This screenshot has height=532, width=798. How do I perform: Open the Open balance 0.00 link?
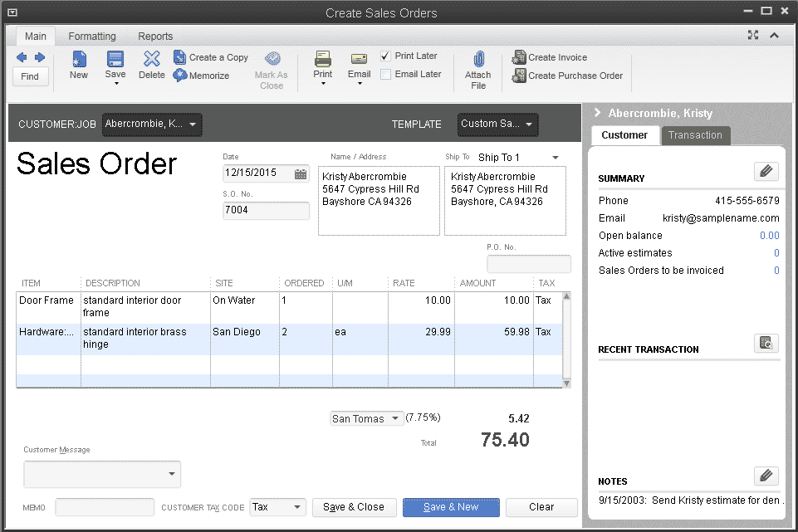pyautogui.click(x=770, y=236)
